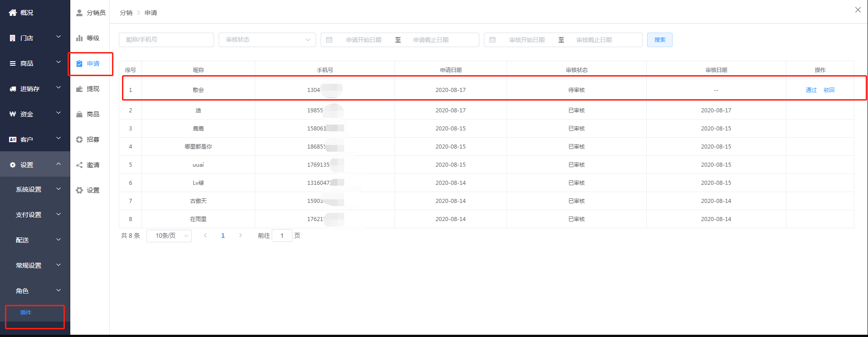This screenshot has height=337, width=868.
Task: Click the 共 8 条 total count text
Action: [x=131, y=236]
